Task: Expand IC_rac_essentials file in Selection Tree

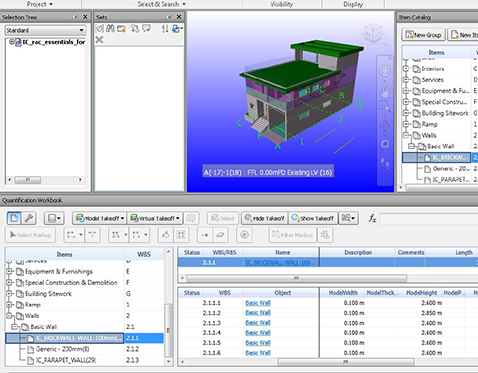Action: pyautogui.click(x=11, y=42)
